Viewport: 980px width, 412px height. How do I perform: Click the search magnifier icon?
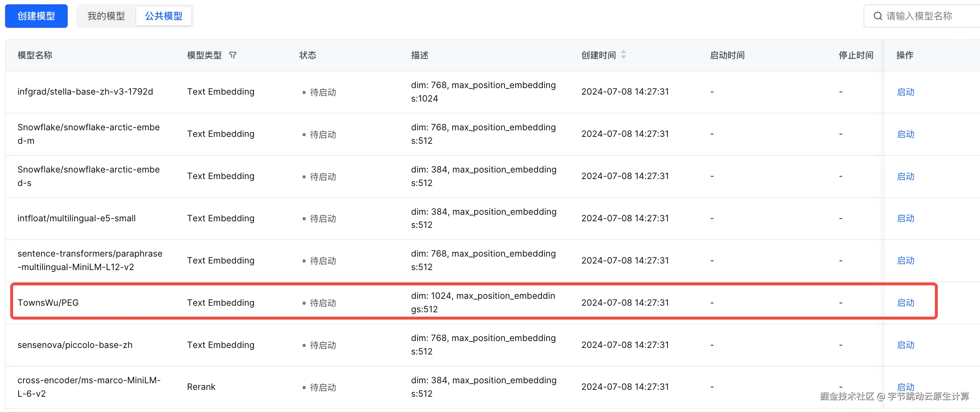click(x=878, y=16)
